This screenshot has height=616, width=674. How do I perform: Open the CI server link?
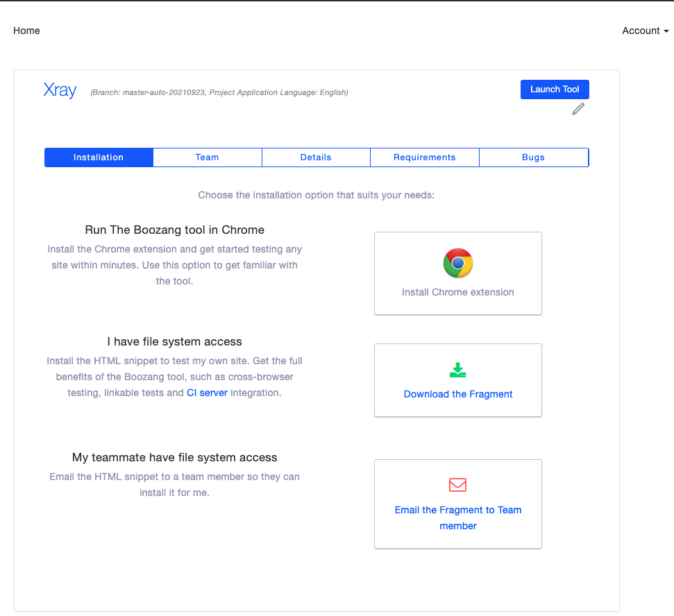click(207, 393)
